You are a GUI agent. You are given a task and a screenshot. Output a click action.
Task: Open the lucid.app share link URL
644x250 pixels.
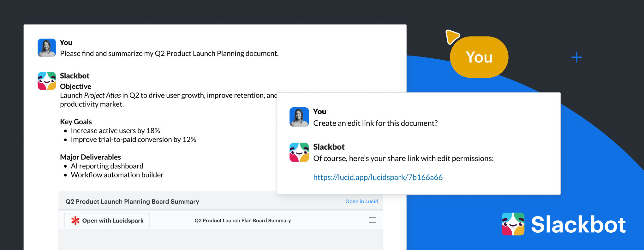tap(378, 177)
